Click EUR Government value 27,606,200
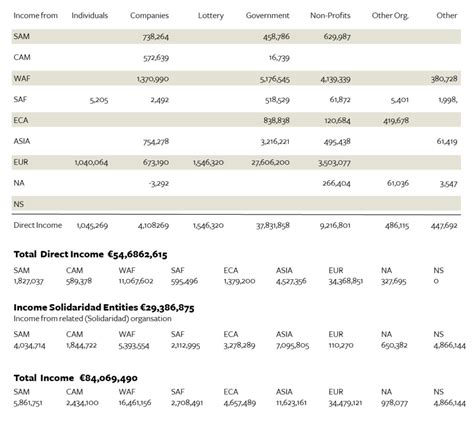474x424 pixels. [270, 162]
